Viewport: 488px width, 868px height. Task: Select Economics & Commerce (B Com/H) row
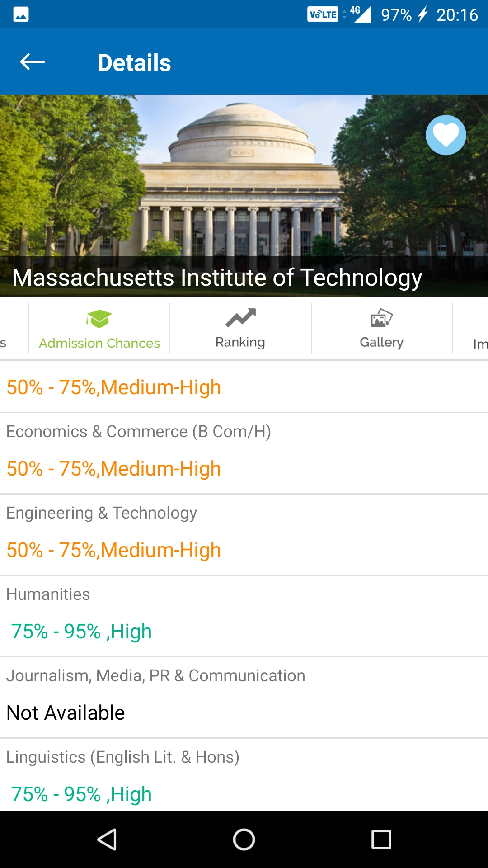pos(244,453)
